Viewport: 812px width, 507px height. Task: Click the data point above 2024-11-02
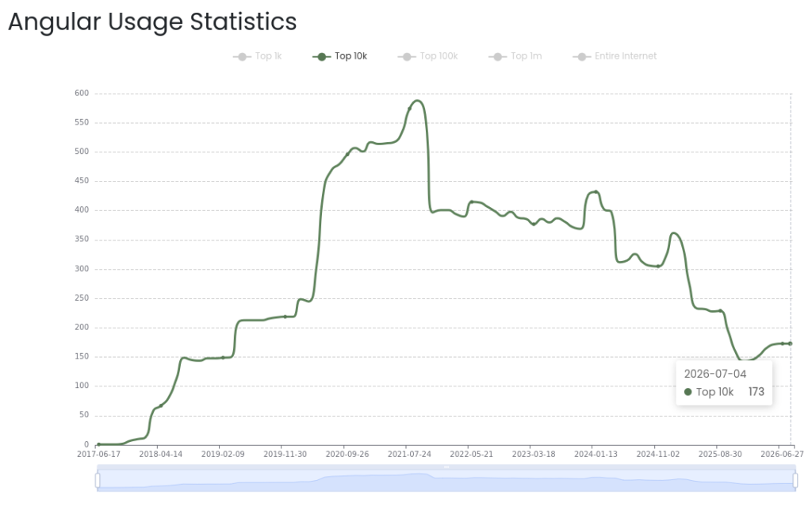pyautogui.click(x=658, y=266)
